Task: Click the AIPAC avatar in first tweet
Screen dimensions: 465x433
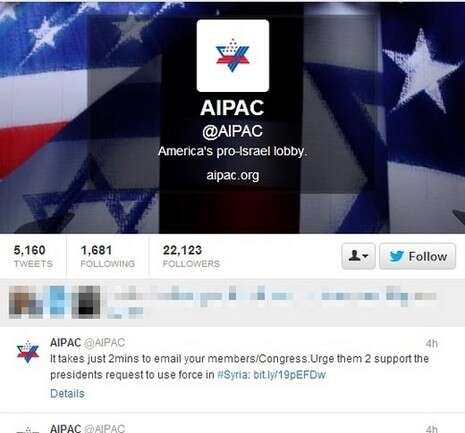Action: pos(28,352)
